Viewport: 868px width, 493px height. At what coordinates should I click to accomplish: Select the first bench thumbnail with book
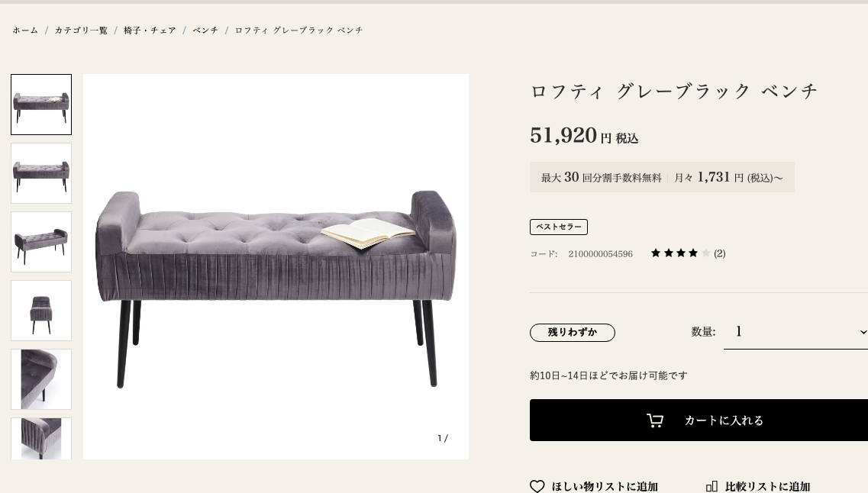(41, 105)
